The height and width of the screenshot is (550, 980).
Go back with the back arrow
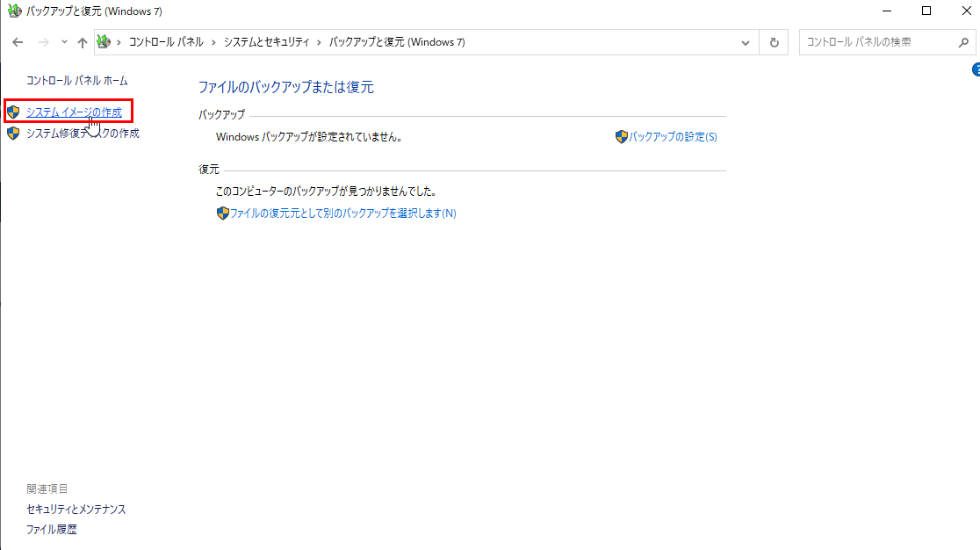pos(18,42)
